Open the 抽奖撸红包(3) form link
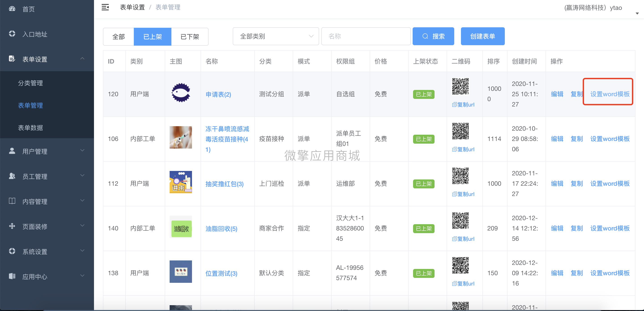 click(x=224, y=184)
